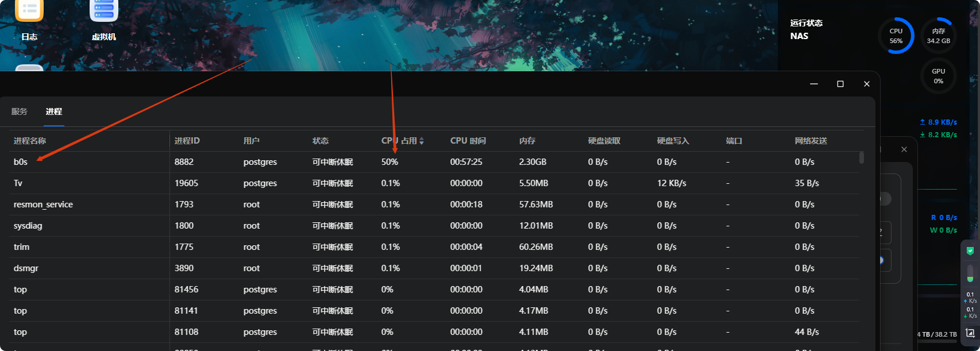This screenshot has height=351, width=980.
Task: Select the resmon_service process row
Action: pos(434,205)
